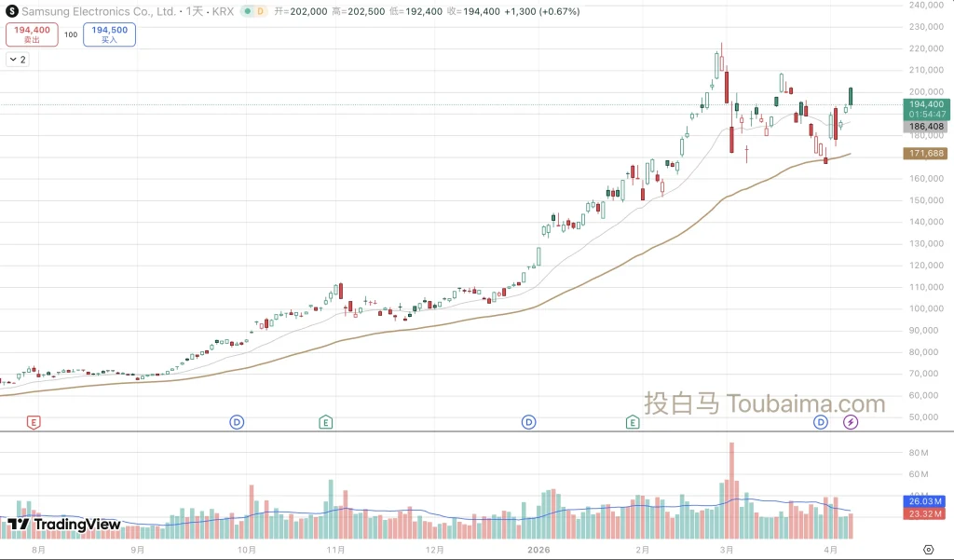Toggle the green market status indicator dot

[x=245, y=11]
